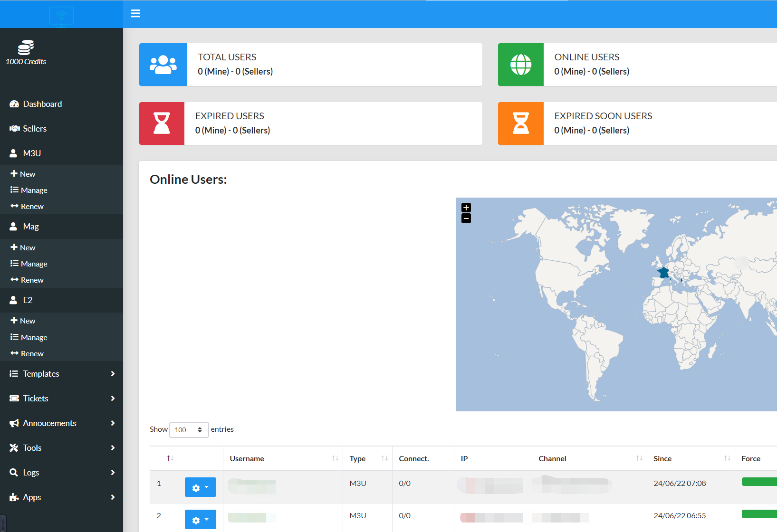This screenshot has width=777, height=532.
Task: Click the Expired Soon hourglass icon
Action: pyautogui.click(x=521, y=123)
